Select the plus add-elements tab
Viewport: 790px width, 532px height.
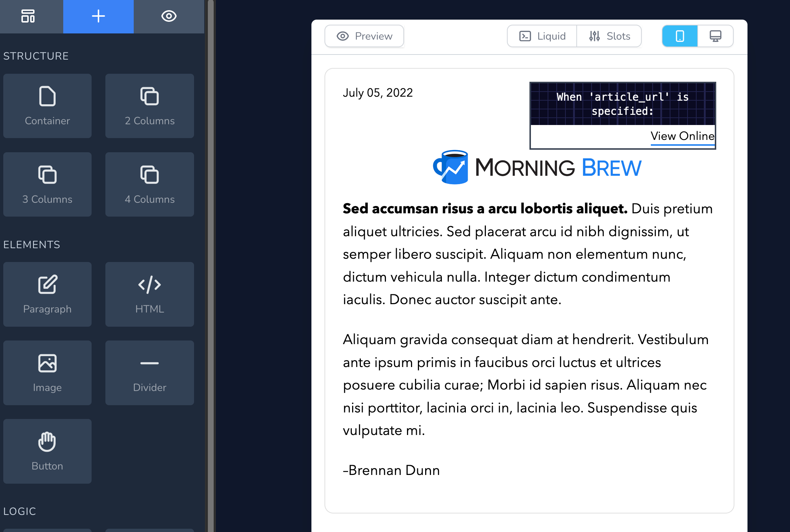[98, 16]
